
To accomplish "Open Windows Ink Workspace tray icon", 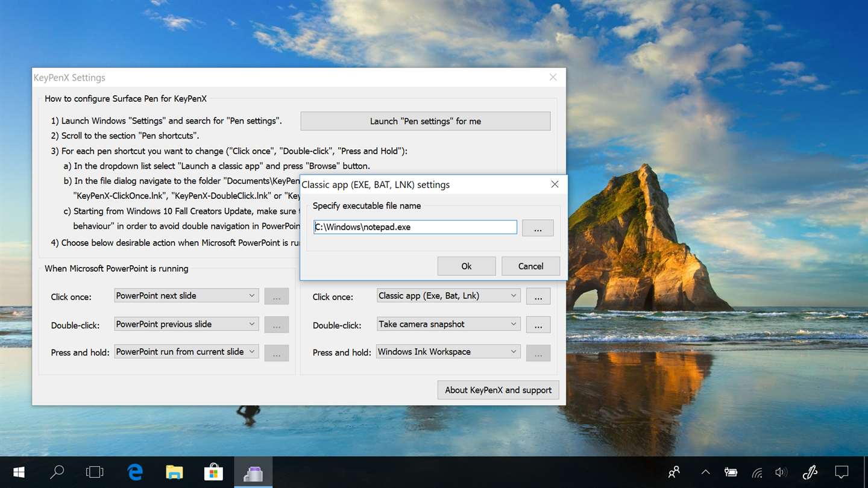I will tap(810, 472).
